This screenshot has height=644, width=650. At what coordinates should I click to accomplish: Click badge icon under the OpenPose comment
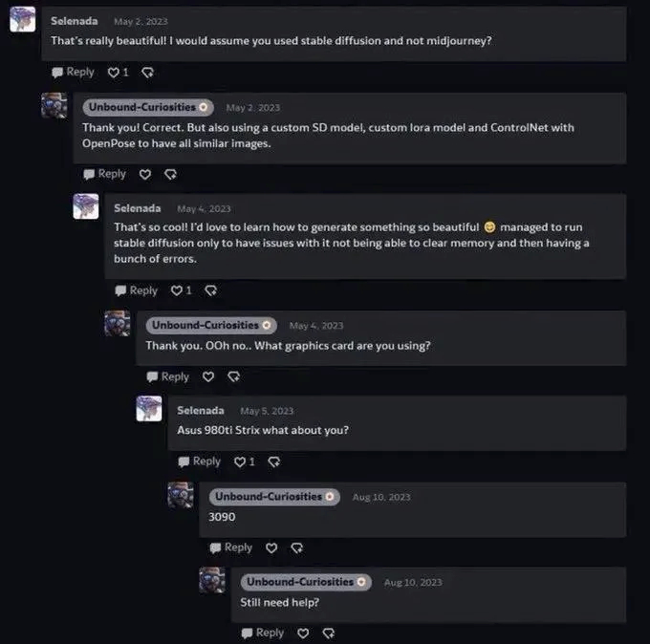(170, 174)
